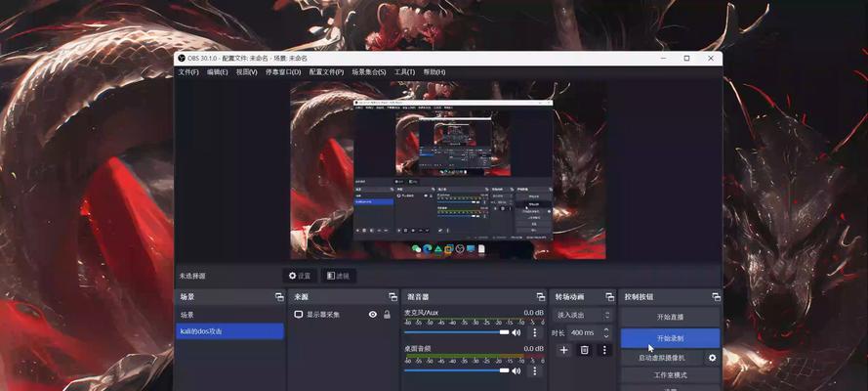The image size is (868, 391).
Task: Click the monitor icon beside 显示器采集
Action: 299,315
